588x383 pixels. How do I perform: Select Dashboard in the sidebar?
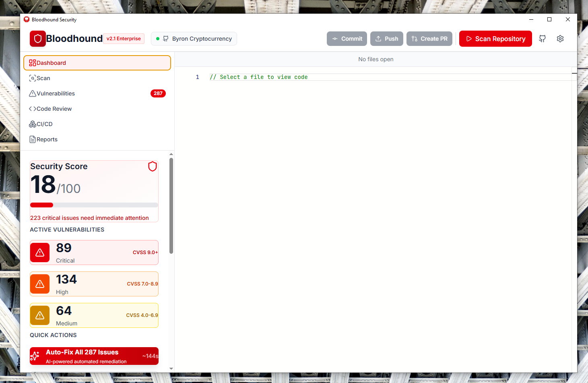(x=97, y=63)
